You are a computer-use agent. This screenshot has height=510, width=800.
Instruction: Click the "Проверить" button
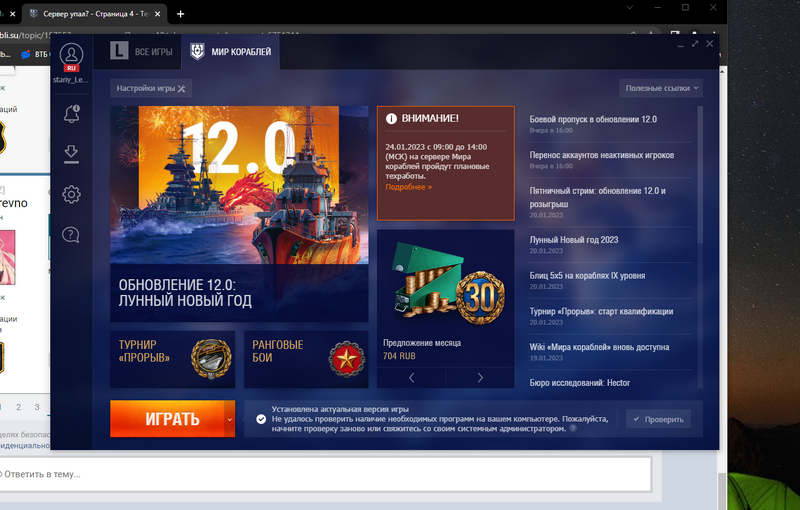(x=659, y=419)
